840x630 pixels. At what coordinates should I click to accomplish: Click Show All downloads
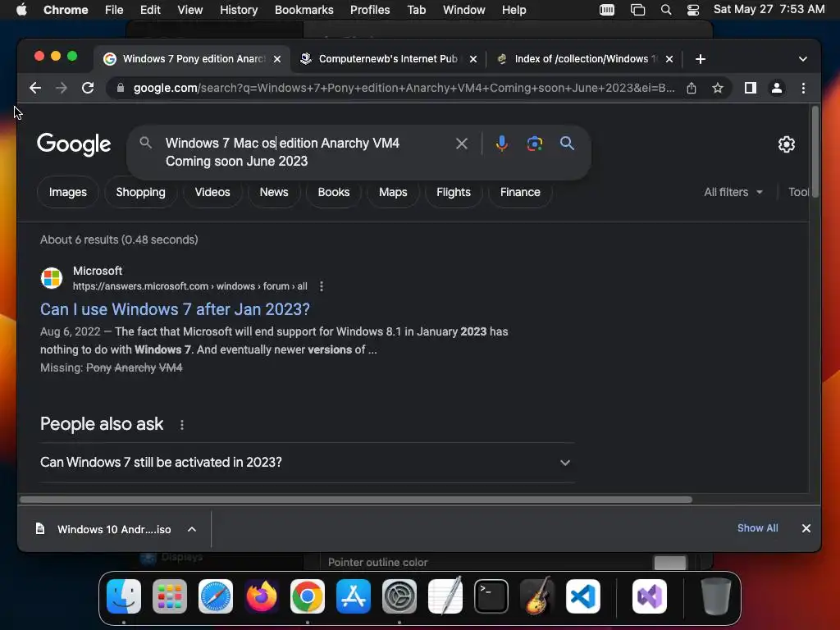tap(757, 528)
